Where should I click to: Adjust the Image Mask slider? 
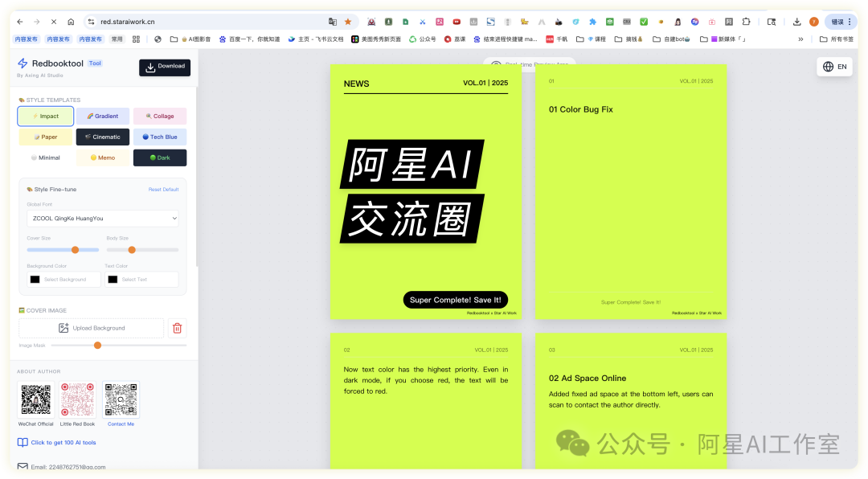click(118, 346)
